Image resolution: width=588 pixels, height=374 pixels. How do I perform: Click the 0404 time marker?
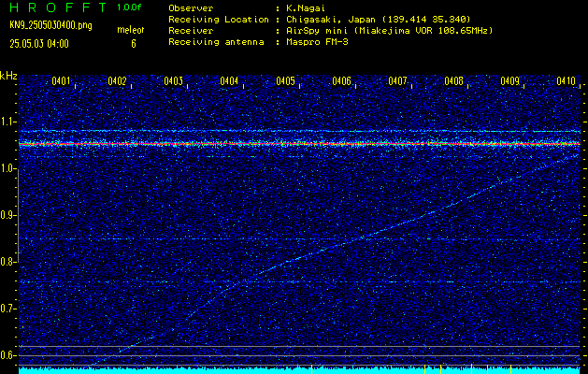pyautogui.click(x=230, y=80)
